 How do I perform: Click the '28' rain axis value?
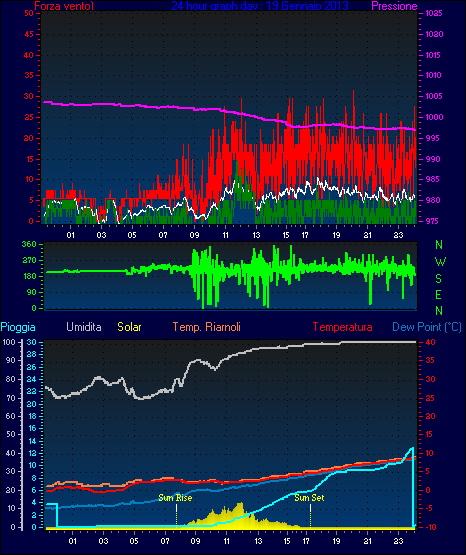tap(32, 354)
